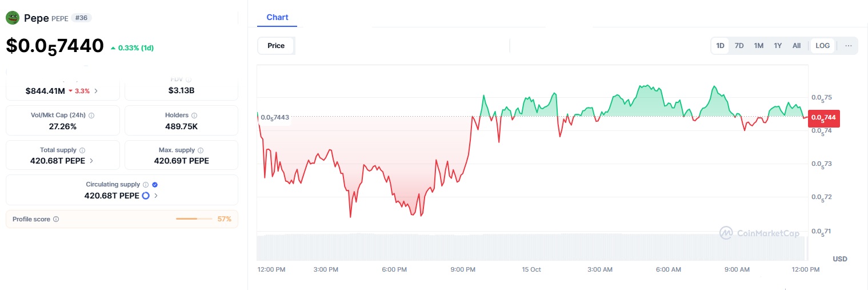Click the Circulating supply info icon
Viewport: 868px width, 290px height.
coord(146,185)
